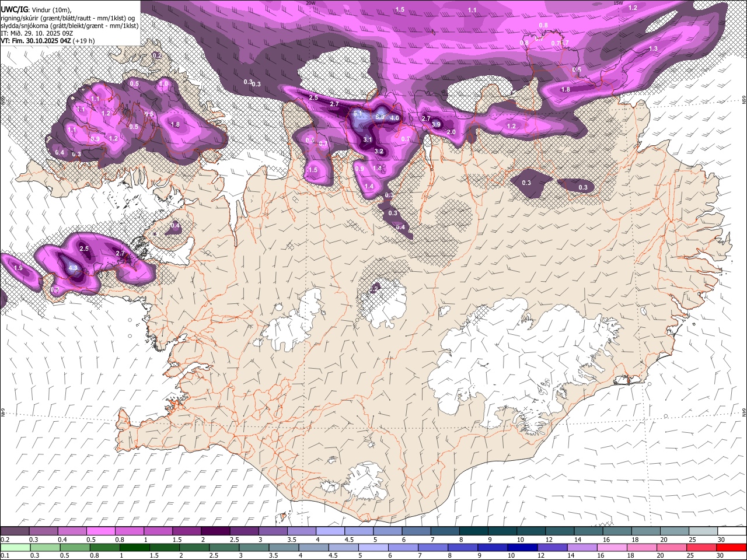
Task: Select the red-pink swatch above 25 in the bottom legend row
Action: [701, 547]
